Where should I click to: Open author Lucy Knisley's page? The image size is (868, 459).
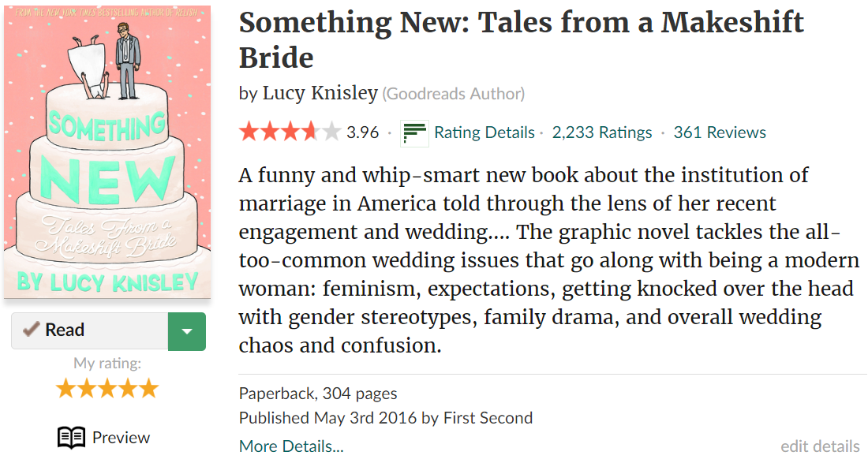click(320, 93)
